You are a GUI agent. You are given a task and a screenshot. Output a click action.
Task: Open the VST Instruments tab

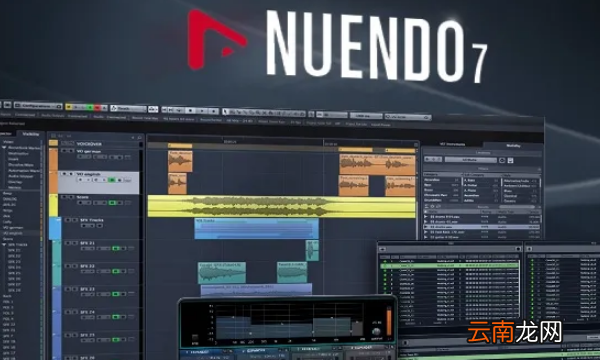tap(452, 145)
